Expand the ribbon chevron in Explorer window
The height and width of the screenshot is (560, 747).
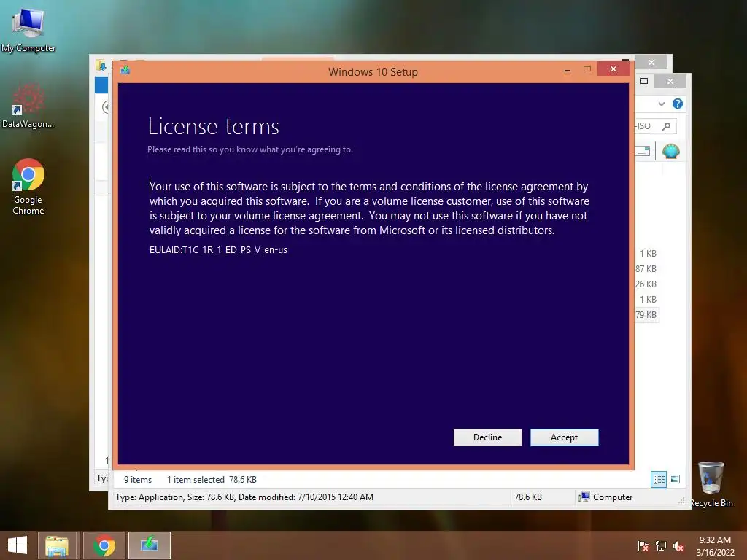661,104
